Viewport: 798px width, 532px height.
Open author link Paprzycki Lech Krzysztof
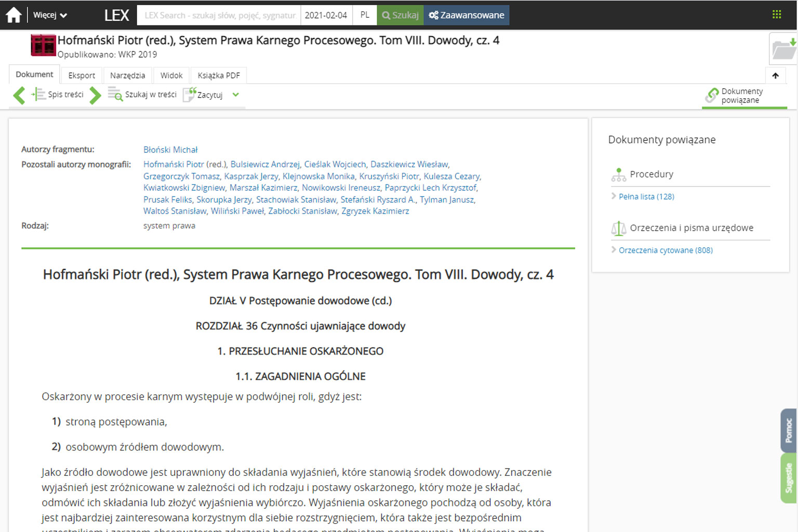click(430, 188)
